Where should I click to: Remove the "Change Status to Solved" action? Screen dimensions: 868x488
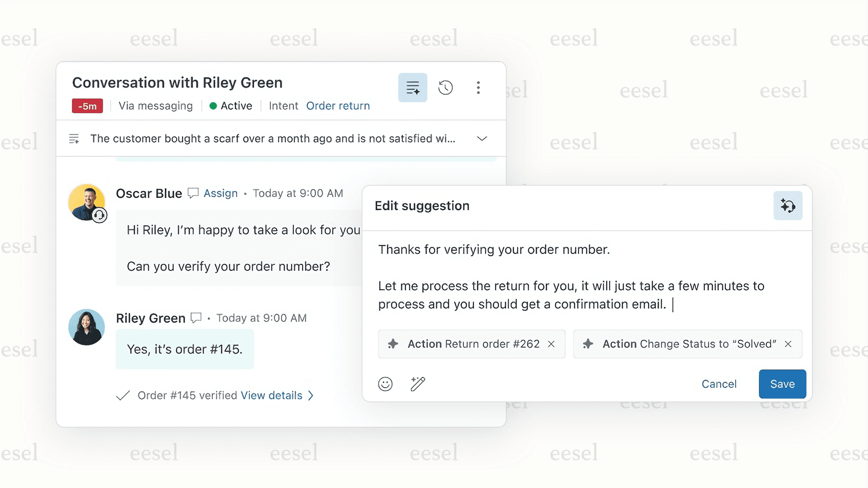(788, 344)
